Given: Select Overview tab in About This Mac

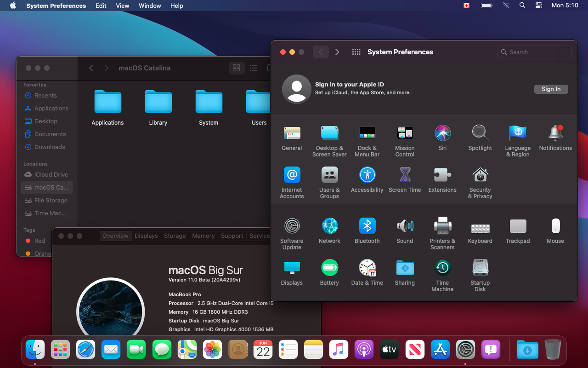Looking at the screenshot, I should point(115,236).
